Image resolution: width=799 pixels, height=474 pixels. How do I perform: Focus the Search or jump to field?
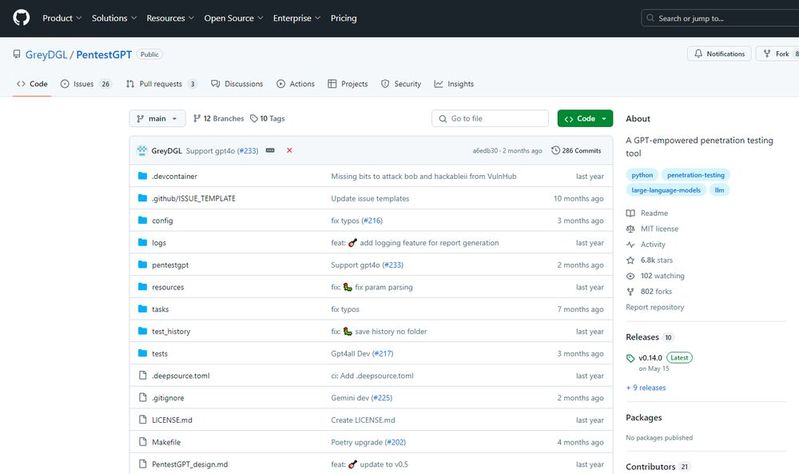(720, 18)
